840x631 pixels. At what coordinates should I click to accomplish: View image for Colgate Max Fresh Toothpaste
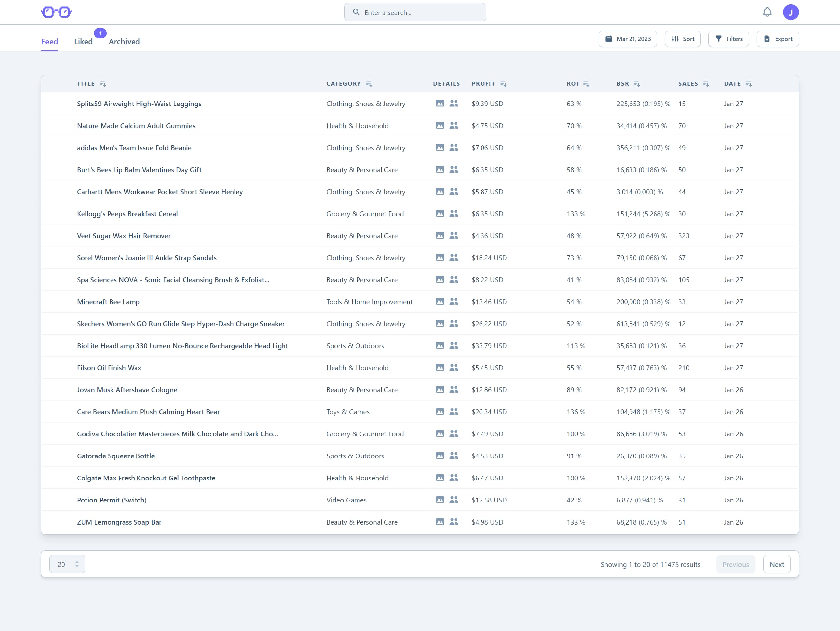point(440,477)
